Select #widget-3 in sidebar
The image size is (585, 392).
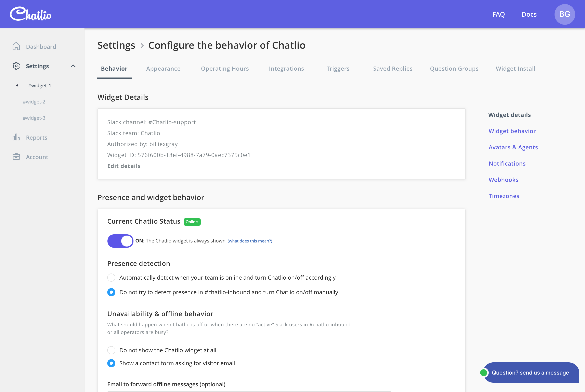click(x=34, y=118)
